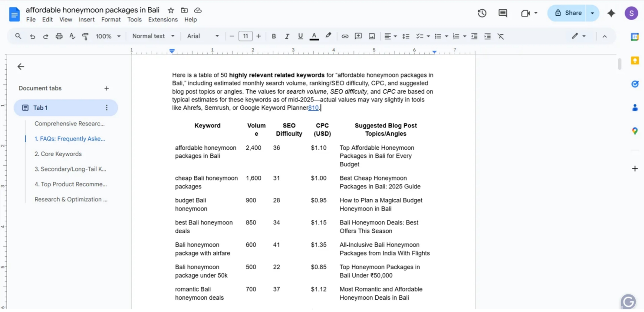The height and width of the screenshot is (312, 644).
Task: Decrease font size with minus
Action: [x=232, y=36]
